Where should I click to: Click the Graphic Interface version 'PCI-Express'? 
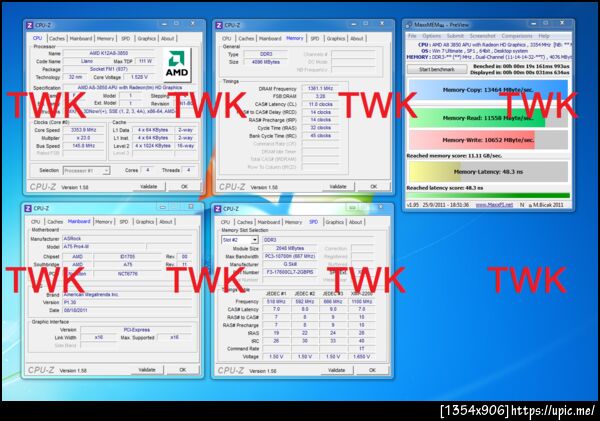137,330
